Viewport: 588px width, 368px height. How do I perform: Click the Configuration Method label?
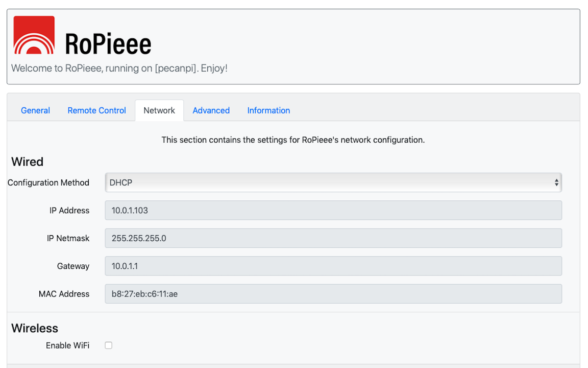pyautogui.click(x=48, y=182)
